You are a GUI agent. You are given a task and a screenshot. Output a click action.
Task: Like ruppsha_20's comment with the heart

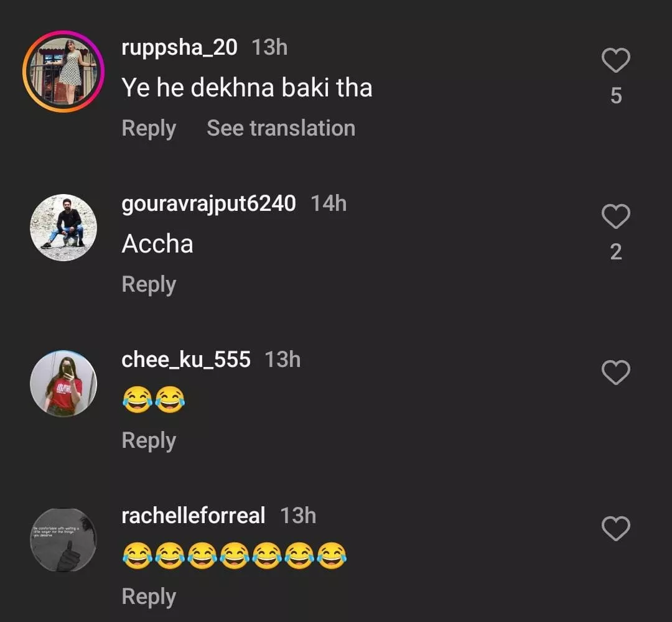[616, 60]
